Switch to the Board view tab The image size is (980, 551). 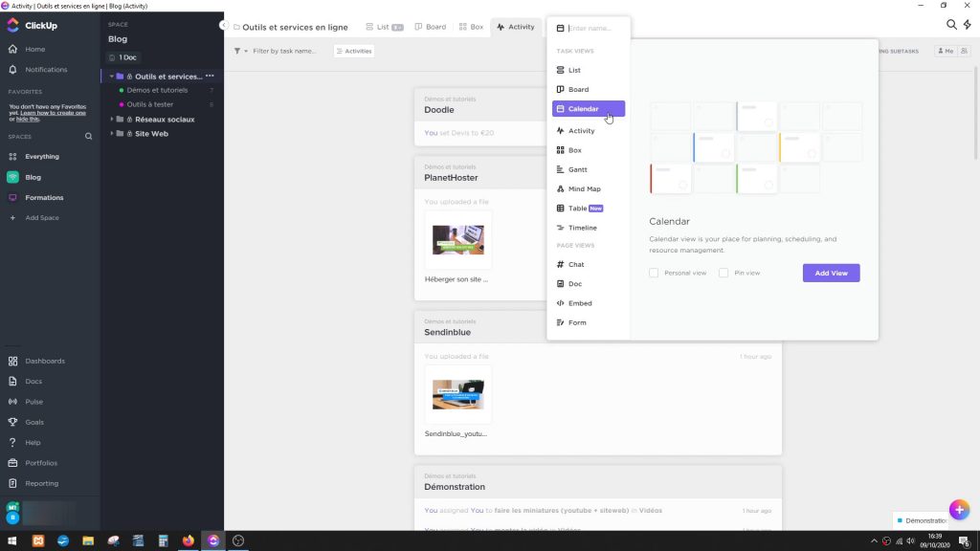pyautogui.click(x=431, y=27)
